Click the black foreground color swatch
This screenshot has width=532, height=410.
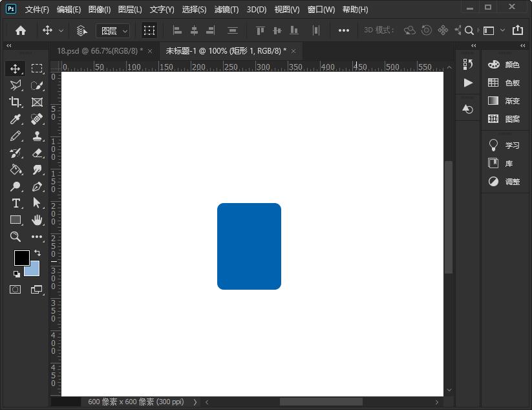pyautogui.click(x=21, y=257)
